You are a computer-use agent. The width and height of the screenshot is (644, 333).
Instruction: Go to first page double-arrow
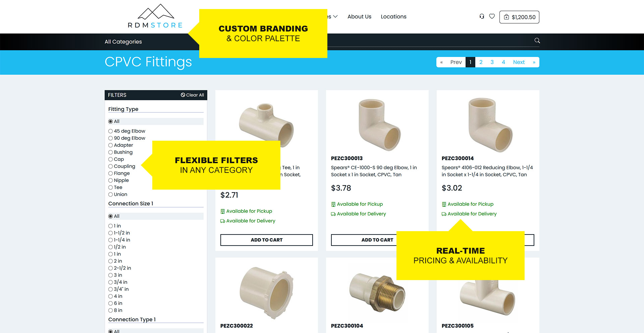441,62
